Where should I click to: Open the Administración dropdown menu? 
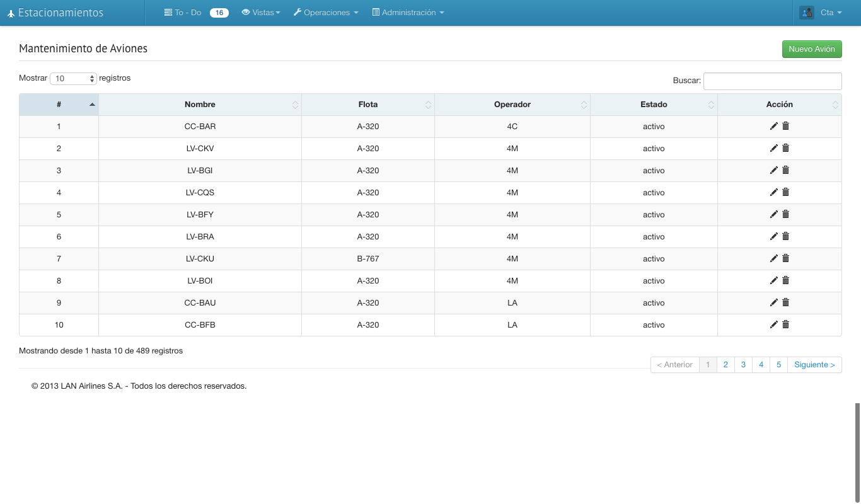pos(408,13)
